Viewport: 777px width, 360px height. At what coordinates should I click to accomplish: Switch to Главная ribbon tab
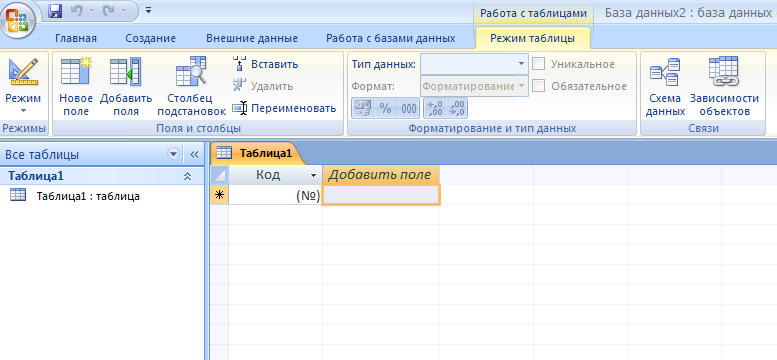[76, 38]
